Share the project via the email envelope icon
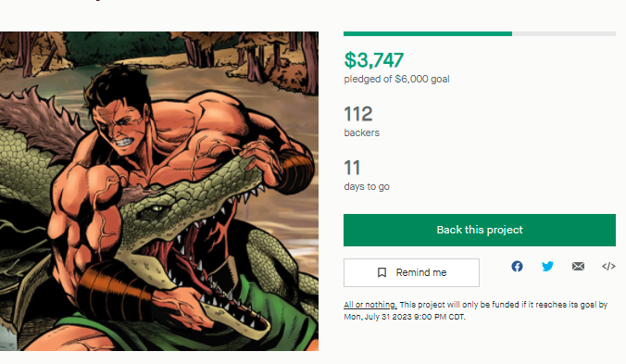This screenshot has width=626, height=364. (578, 266)
